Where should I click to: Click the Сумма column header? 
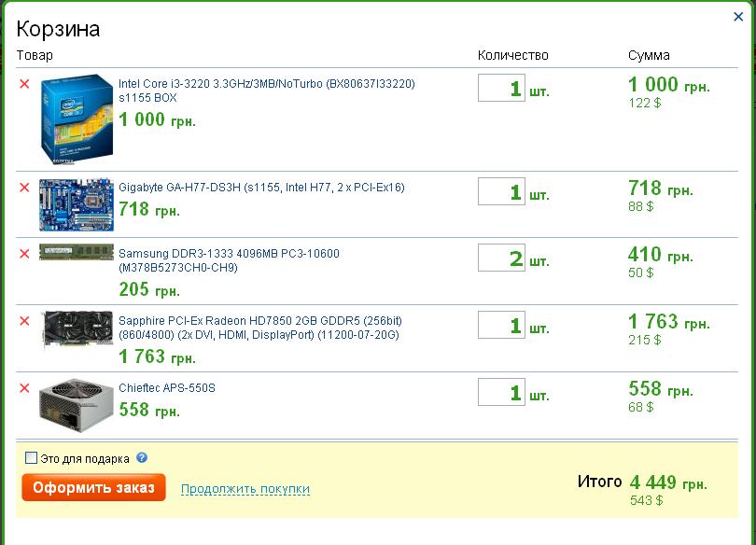649,55
